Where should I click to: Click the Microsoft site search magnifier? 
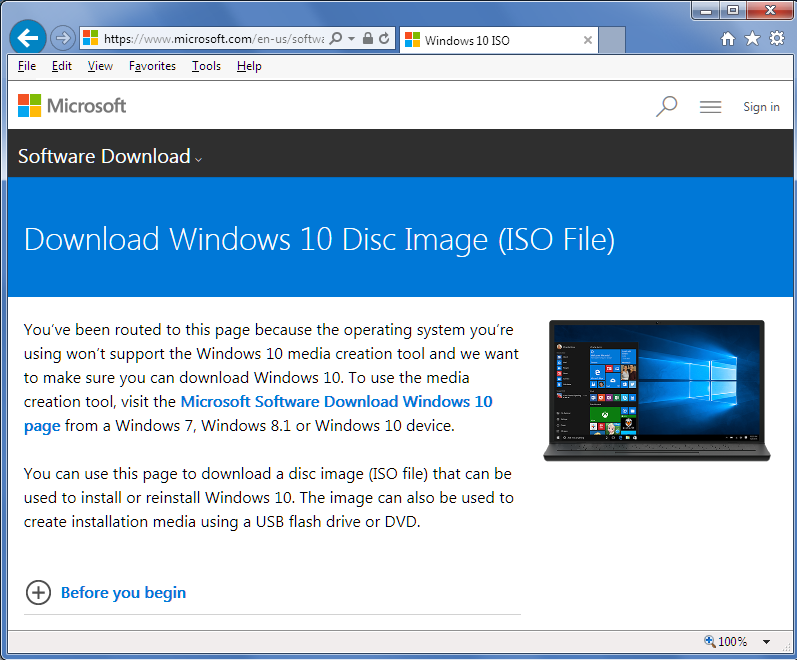pyautogui.click(x=666, y=106)
